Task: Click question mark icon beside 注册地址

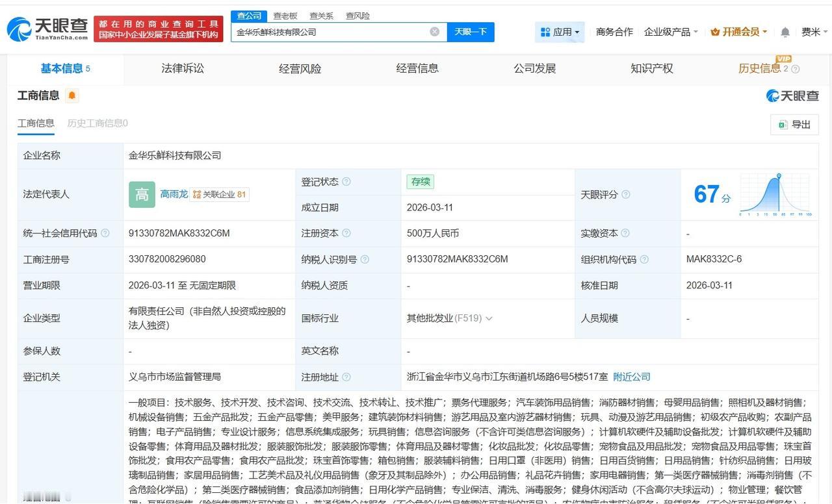Action: (347, 377)
